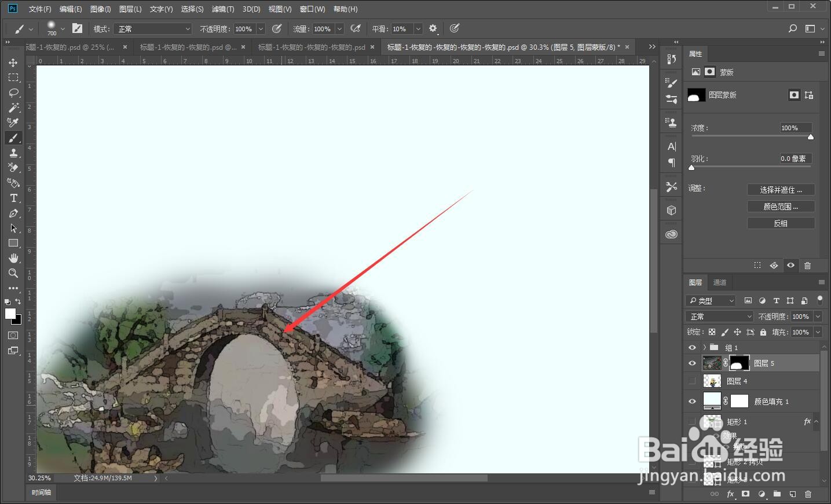The width and height of the screenshot is (831, 504).
Task: Click the 浓度 density slider handle
Action: (x=811, y=137)
